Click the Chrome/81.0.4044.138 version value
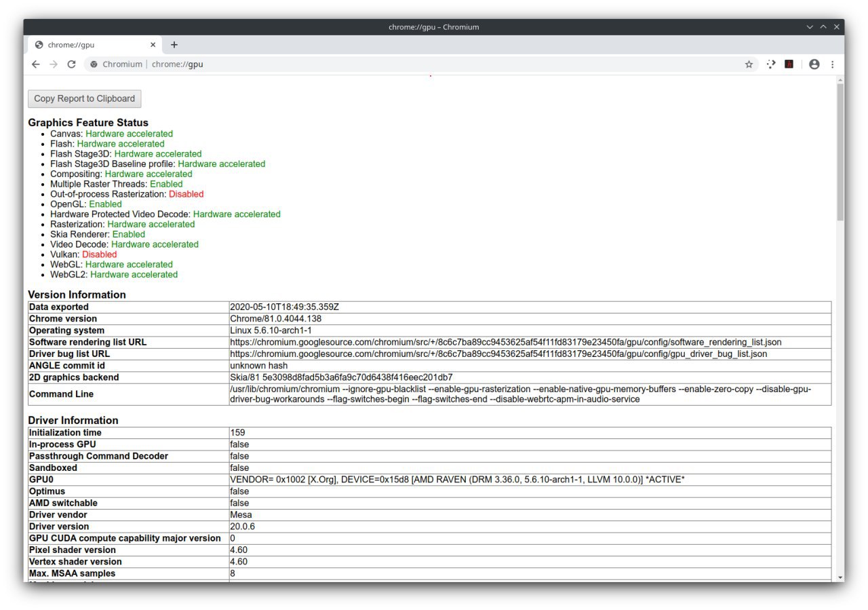 275,319
